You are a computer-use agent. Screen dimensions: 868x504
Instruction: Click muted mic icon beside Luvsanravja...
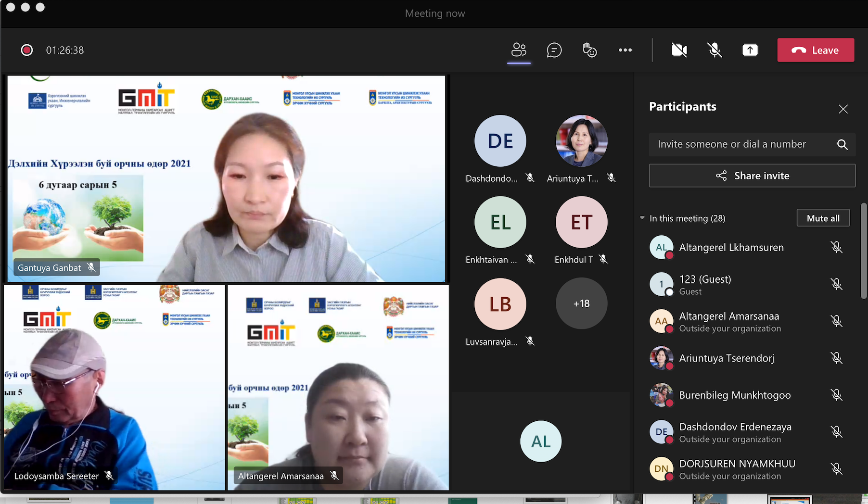(x=530, y=341)
